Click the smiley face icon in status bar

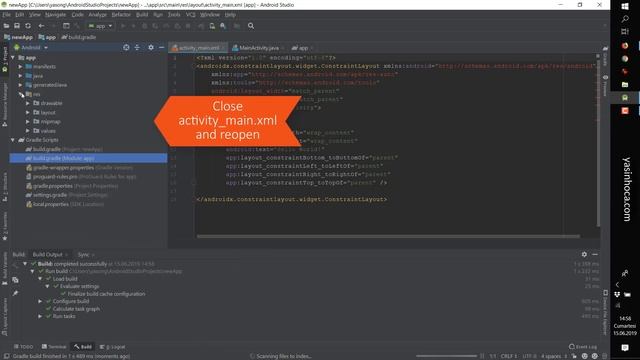click(x=584, y=356)
